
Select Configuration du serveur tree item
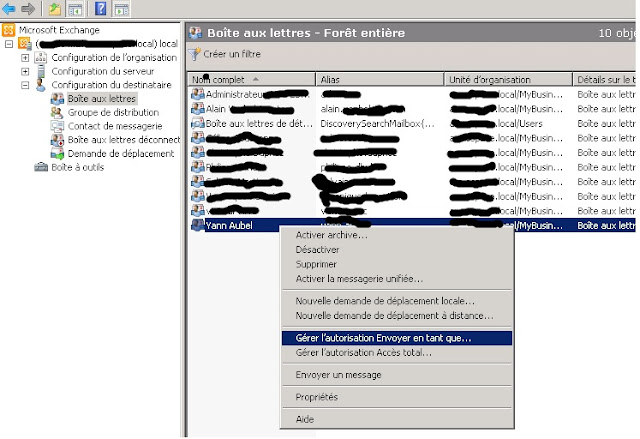click(x=103, y=71)
